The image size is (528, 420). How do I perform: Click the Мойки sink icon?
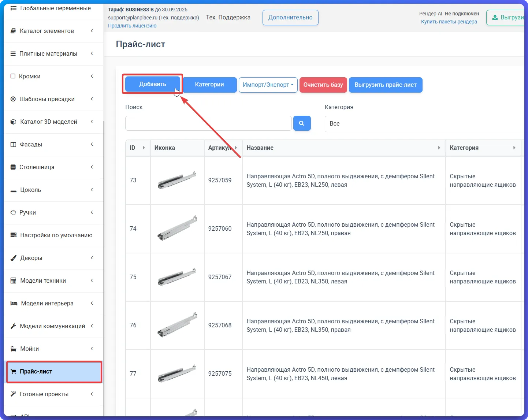click(x=14, y=349)
